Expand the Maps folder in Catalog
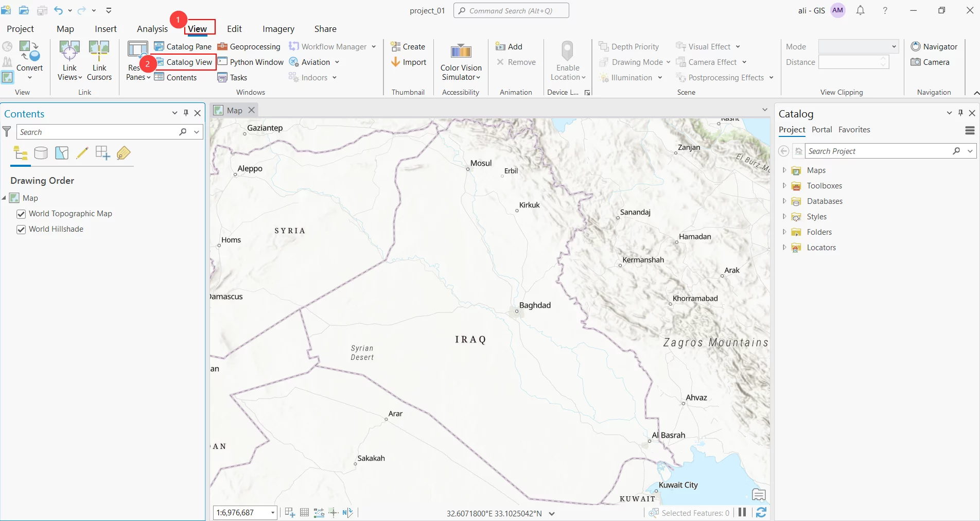The height and width of the screenshot is (521, 980). point(784,170)
